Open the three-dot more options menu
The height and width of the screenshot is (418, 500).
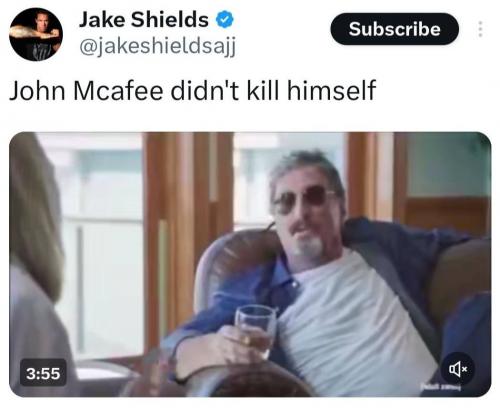point(480,29)
